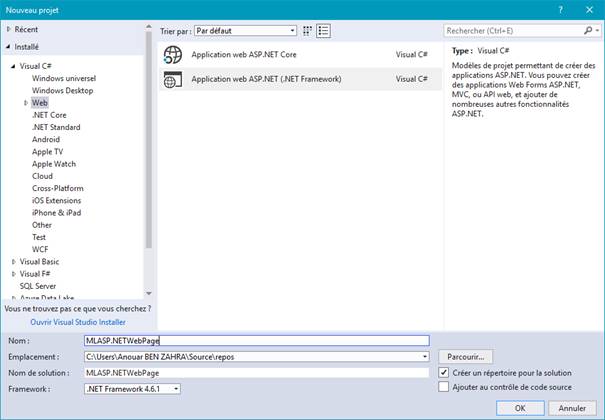Viewport: 605px width, 420px height.
Task: Click the Nom de solution field
Action: tap(257, 373)
